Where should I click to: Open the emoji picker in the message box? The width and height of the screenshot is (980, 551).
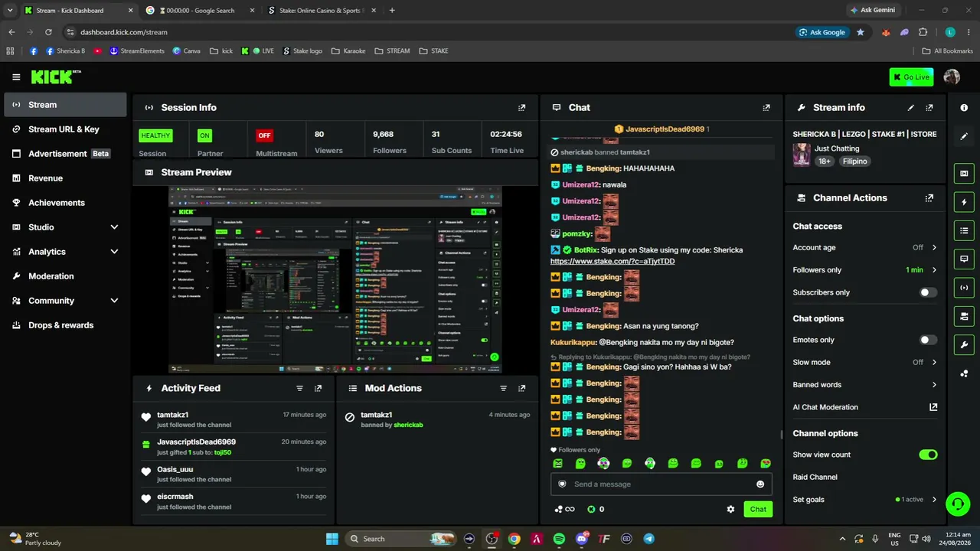[x=760, y=484]
